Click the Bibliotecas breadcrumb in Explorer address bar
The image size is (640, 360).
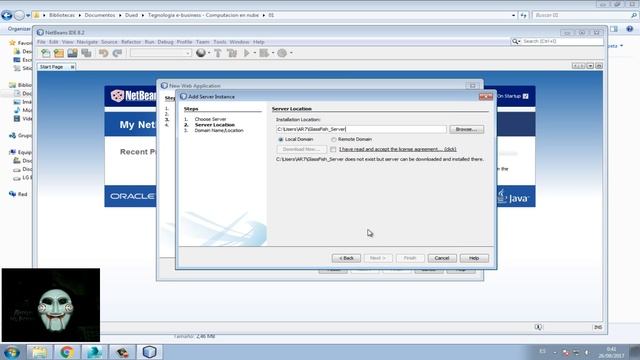[62, 15]
